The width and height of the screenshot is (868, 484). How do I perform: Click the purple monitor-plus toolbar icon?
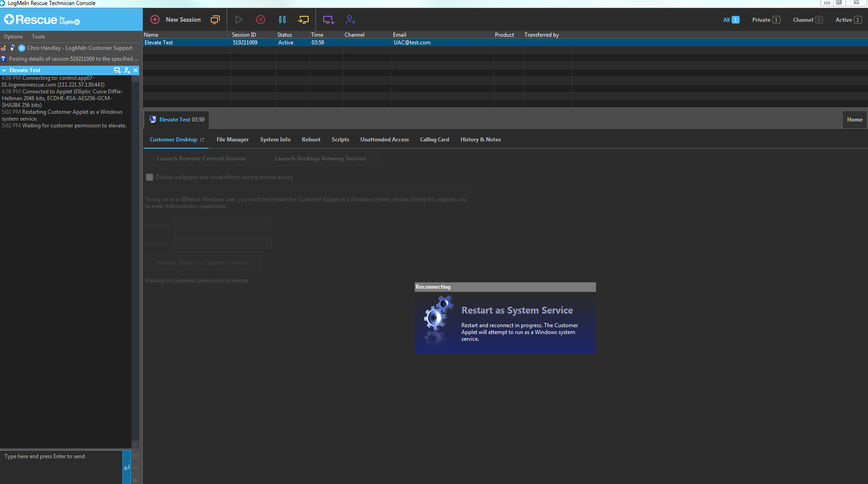[329, 19]
